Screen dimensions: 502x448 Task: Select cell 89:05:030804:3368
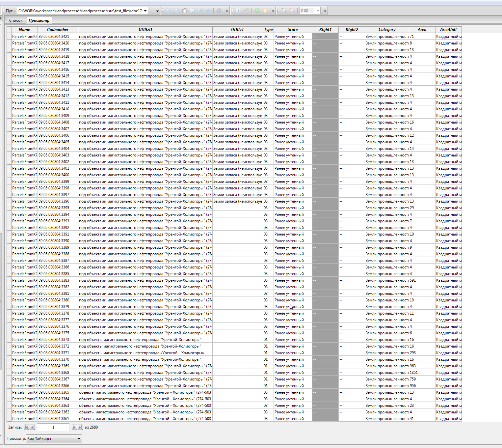[x=58, y=373]
